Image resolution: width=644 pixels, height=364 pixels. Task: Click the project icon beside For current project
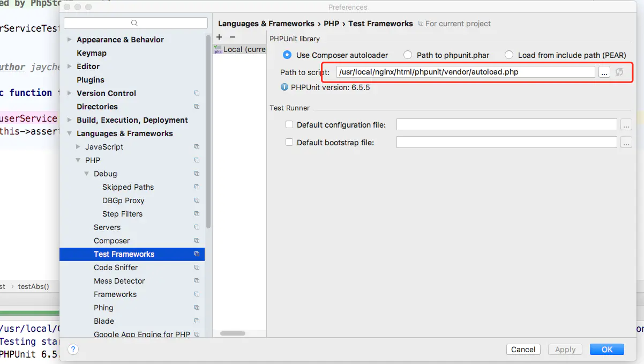click(421, 24)
